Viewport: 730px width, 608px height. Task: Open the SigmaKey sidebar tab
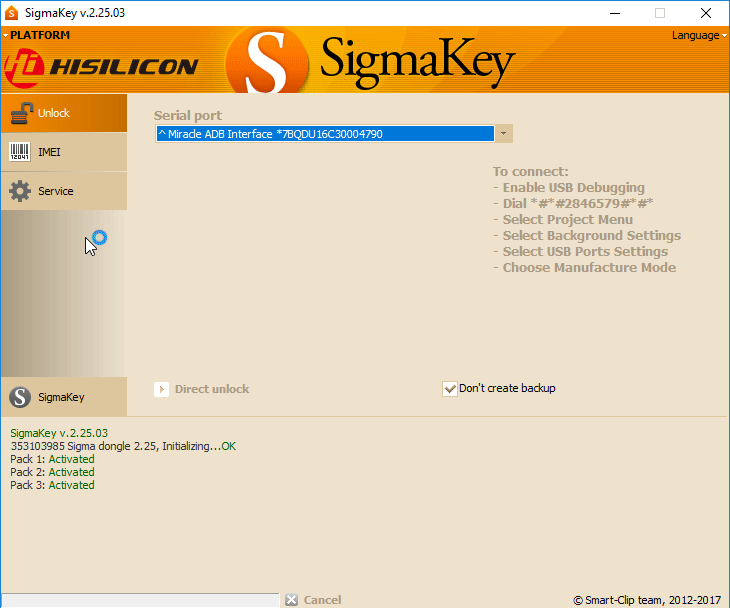(64, 397)
